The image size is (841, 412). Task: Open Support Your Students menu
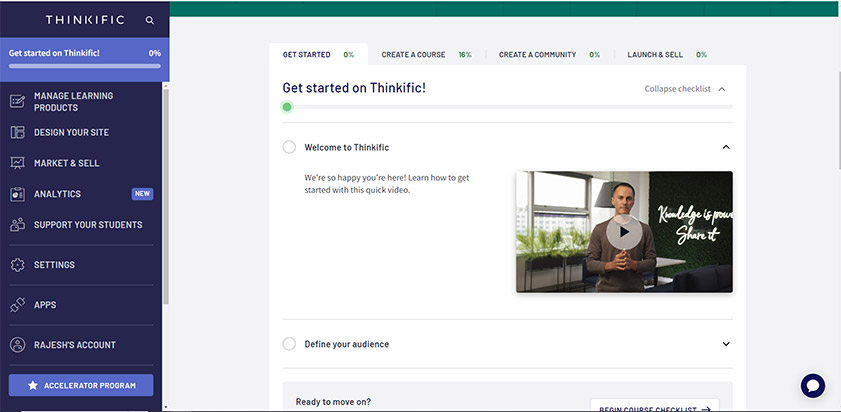(x=81, y=225)
